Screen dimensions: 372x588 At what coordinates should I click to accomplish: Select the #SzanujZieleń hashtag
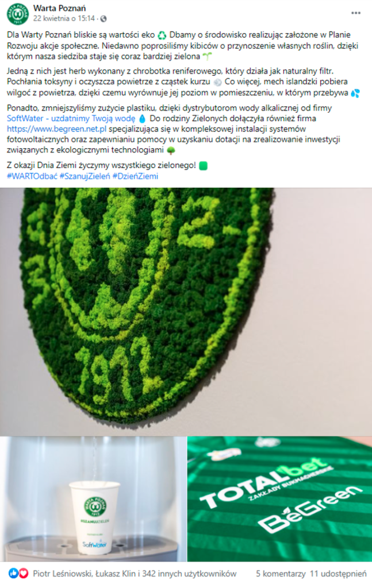tap(85, 176)
